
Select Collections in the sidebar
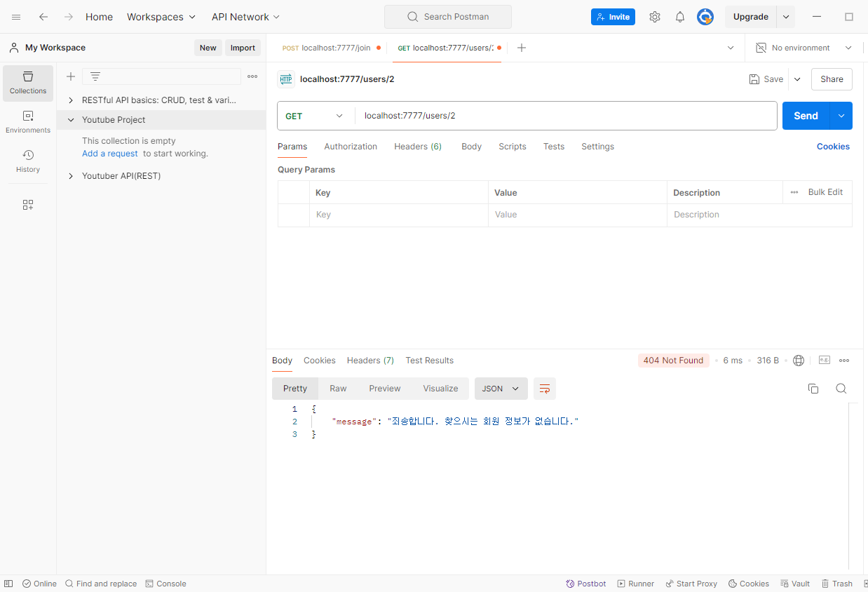[28, 83]
